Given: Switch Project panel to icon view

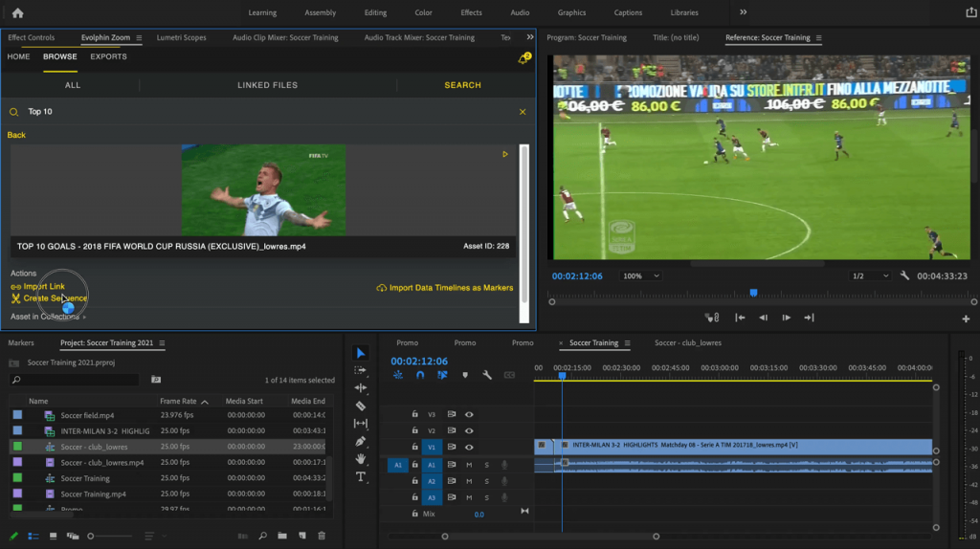Looking at the screenshot, I should click(x=54, y=536).
